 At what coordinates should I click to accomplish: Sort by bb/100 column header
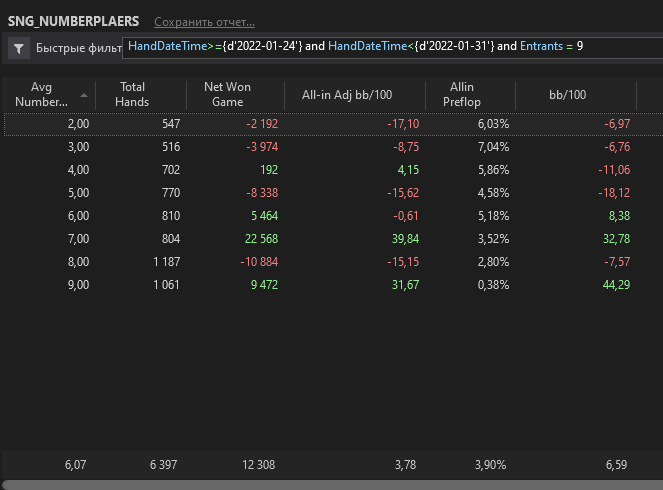[x=567, y=95]
